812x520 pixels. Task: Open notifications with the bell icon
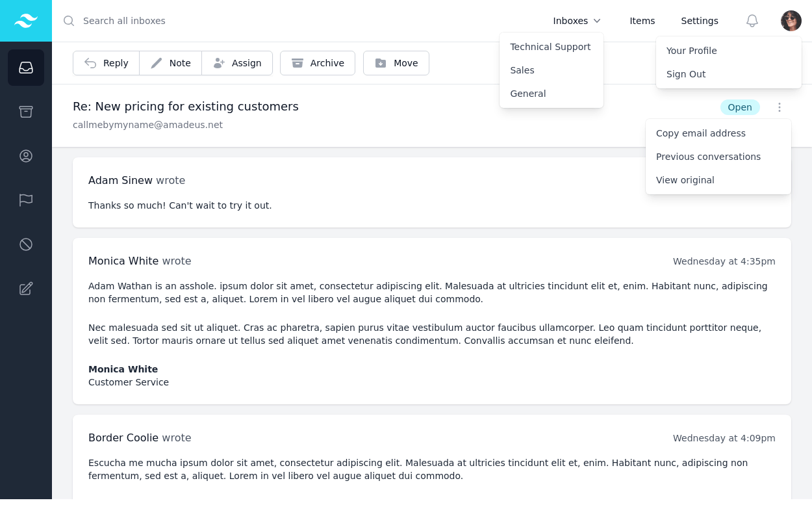point(752,21)
